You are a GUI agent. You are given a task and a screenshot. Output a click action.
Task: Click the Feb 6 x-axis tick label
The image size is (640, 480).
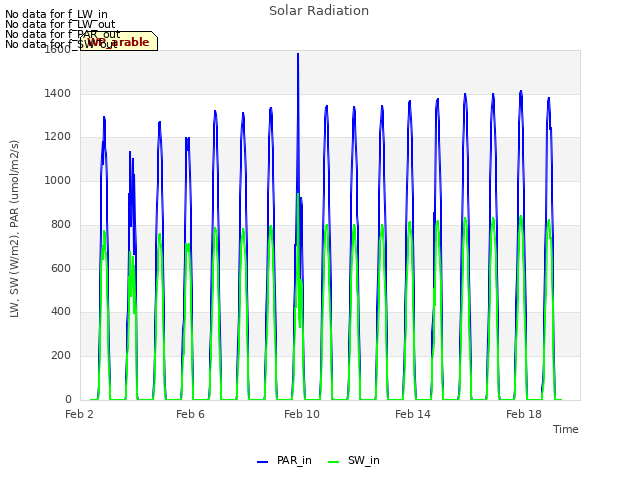(190, 414)
